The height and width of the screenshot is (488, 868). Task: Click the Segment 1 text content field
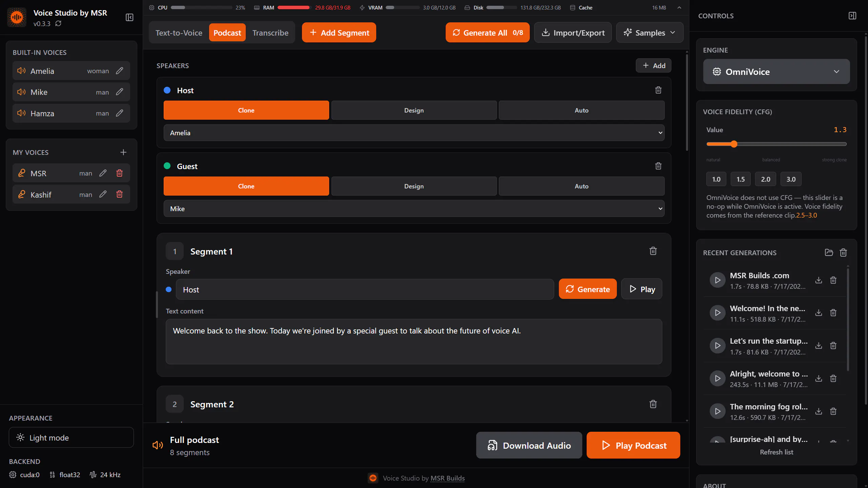[x=414, y=342]
